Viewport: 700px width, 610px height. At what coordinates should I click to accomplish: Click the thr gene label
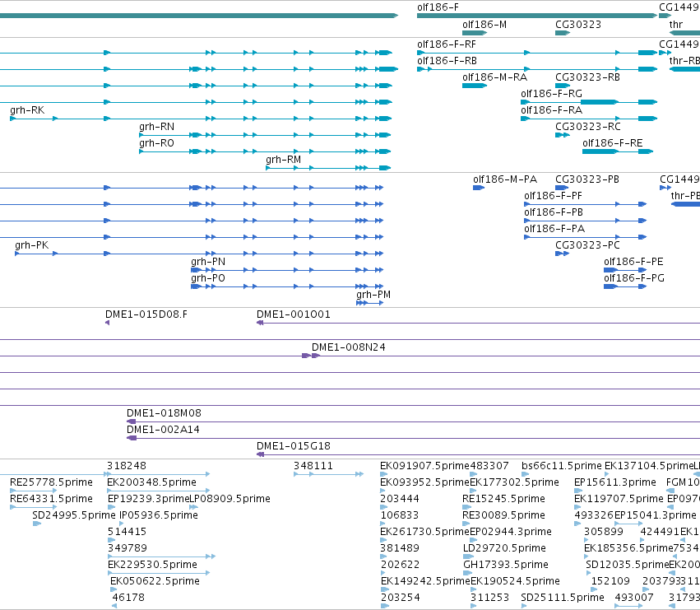click(x=676, y=25)
